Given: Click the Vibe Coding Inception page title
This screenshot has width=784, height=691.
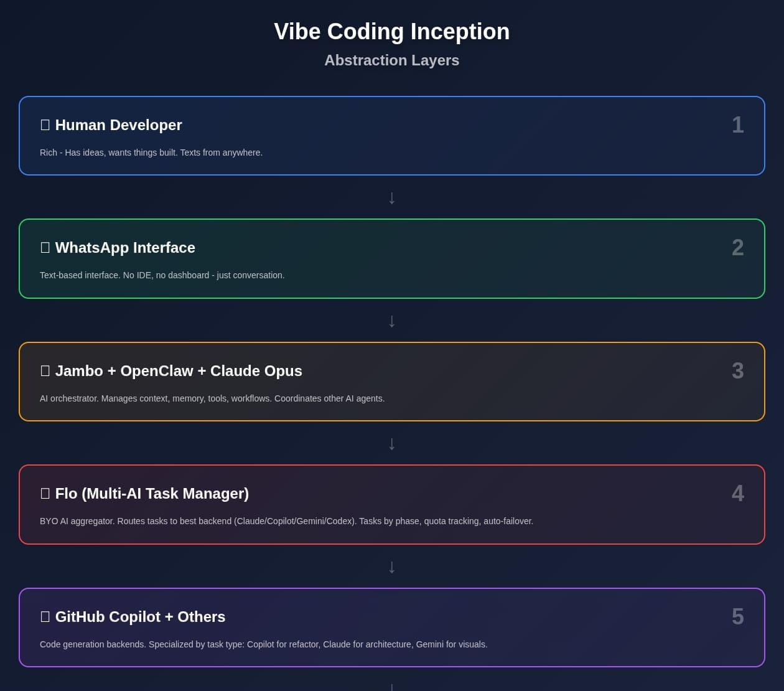Looking at the screenshot, I should (x=391, y=32).
